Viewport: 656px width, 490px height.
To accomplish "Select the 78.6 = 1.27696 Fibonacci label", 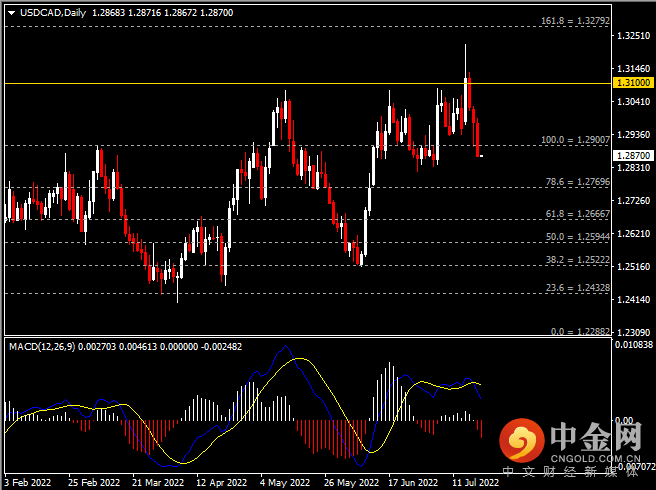I will [578, 182].
